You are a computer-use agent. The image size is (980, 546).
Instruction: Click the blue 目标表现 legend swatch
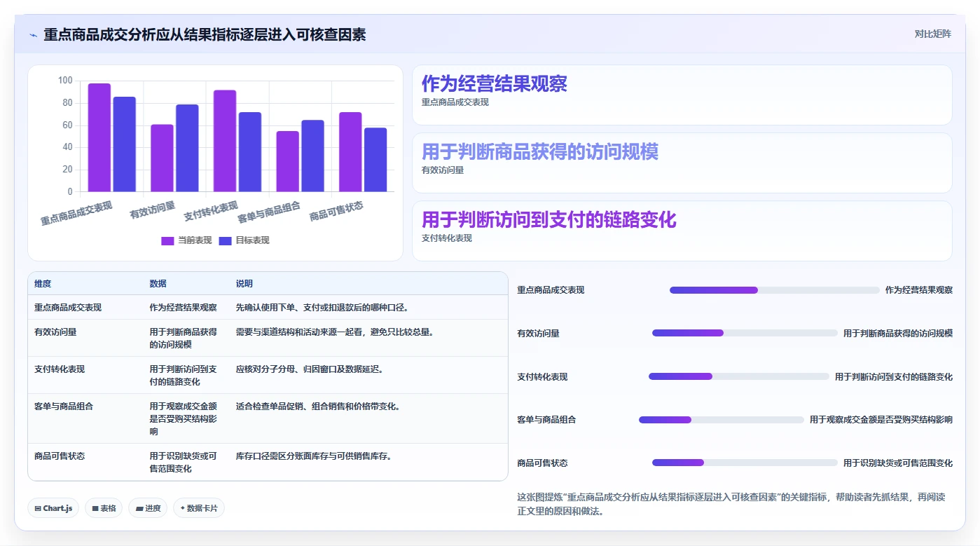click(x=225, y=240)
